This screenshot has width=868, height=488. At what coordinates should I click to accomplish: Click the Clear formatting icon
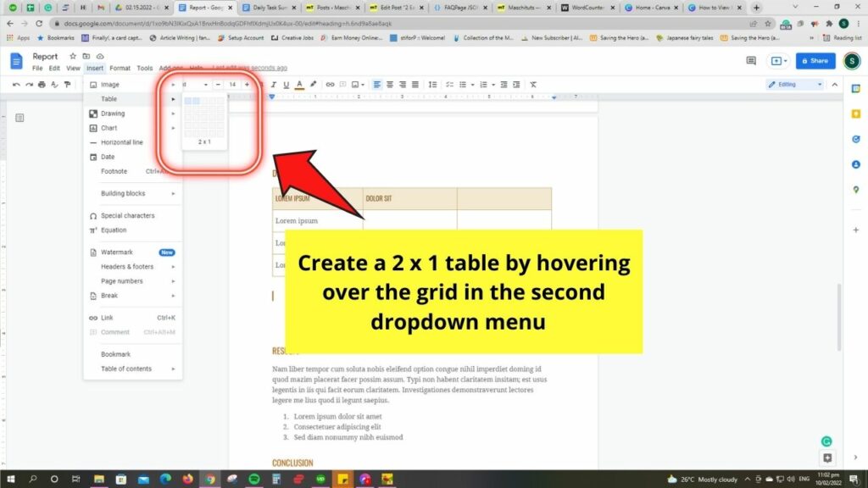(533, 84)
